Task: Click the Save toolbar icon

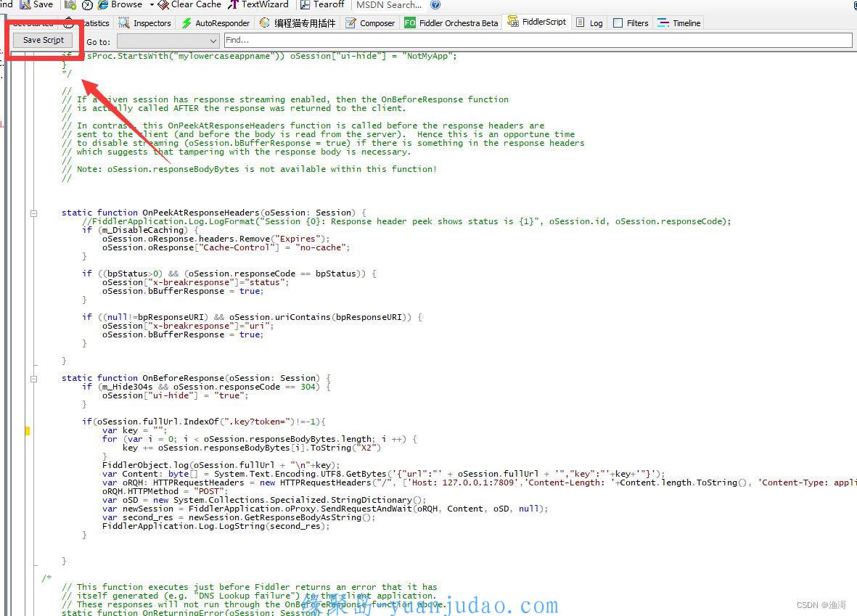Action: pyautogui.click(x=36, y=4)
